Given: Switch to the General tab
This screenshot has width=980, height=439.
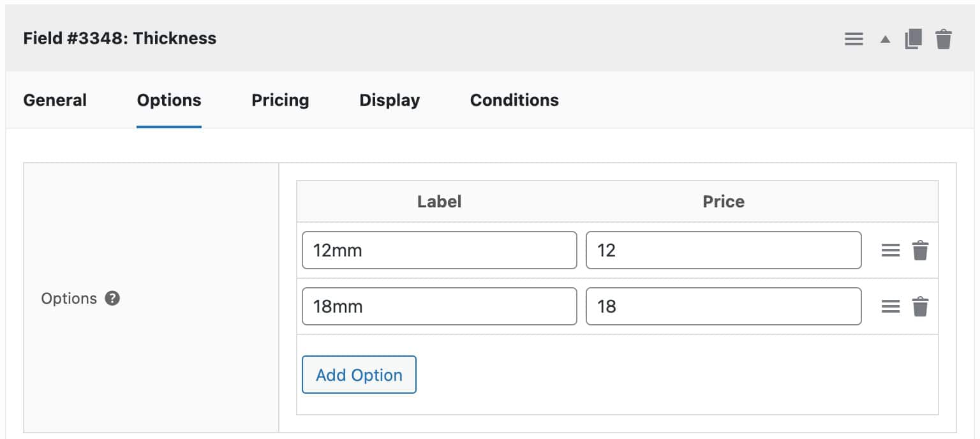Looking at the screenshot, I should point(55,100).
